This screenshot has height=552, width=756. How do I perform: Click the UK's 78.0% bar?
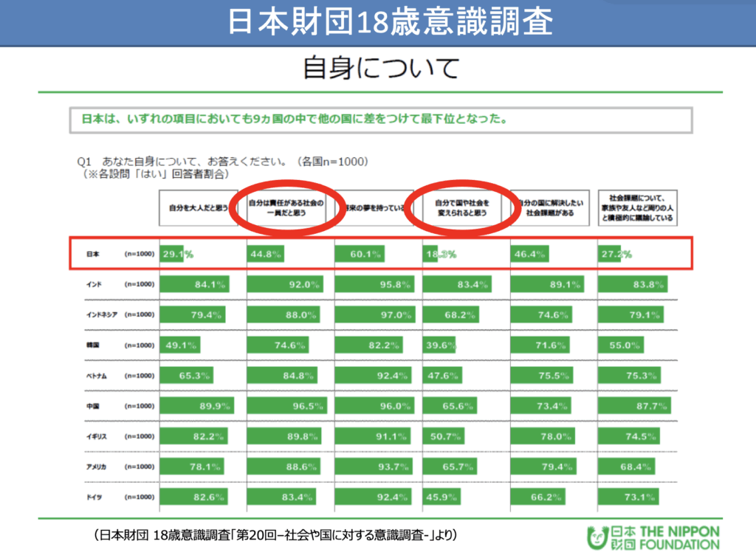point(543,436)
